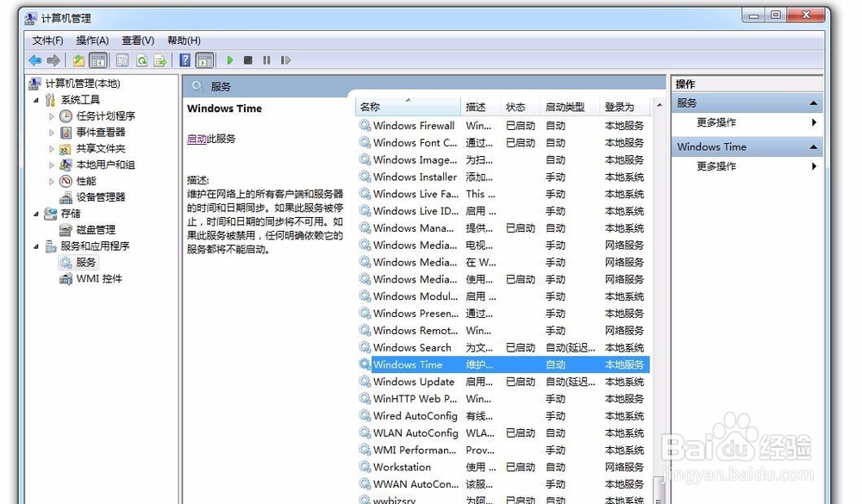The height and width of the screenshot is (504, 862).
Task: Select the Wired AutoConfig service row
Action: tap(503, 416)
